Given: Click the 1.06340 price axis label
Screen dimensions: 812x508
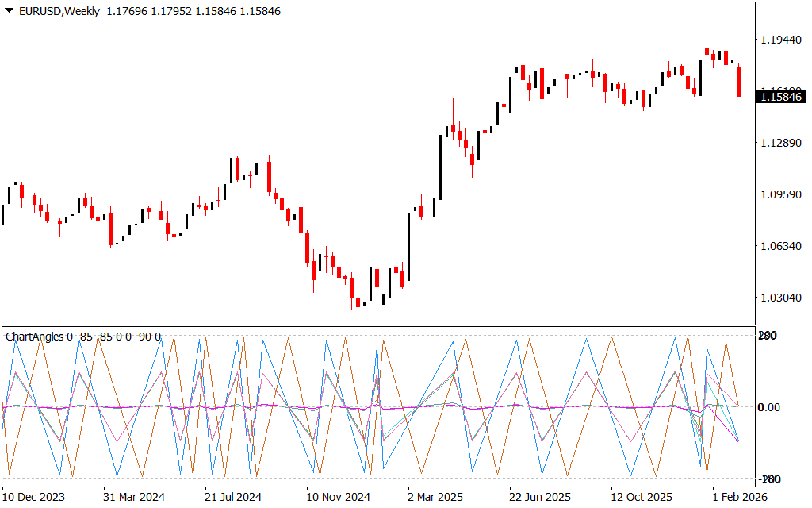Looking at the screenshot, I should [781, 246].
